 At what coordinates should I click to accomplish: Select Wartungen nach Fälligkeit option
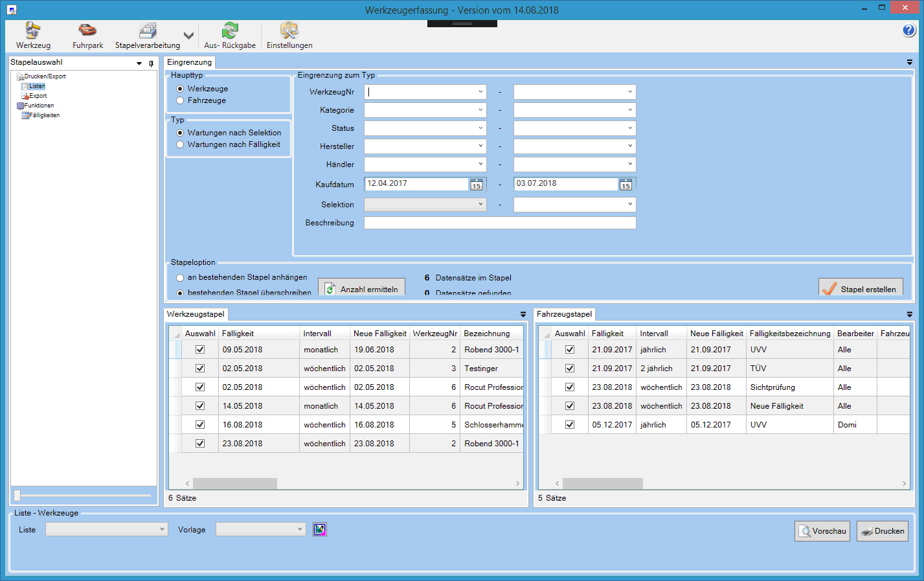180,144
